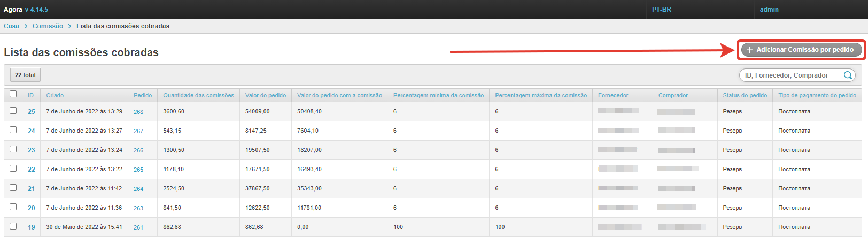
Task: Sort by Status do pedido column
Action: (745, 95)
